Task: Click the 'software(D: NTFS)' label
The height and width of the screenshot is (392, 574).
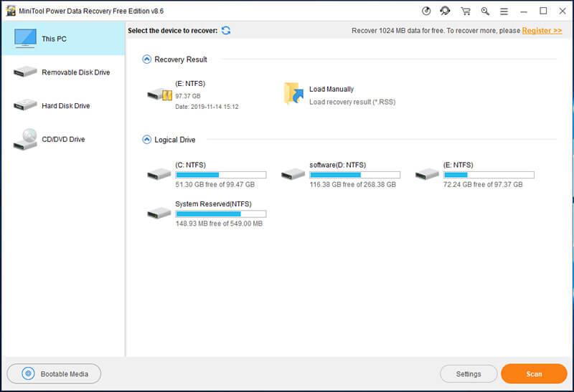Action: coord(337,165)
